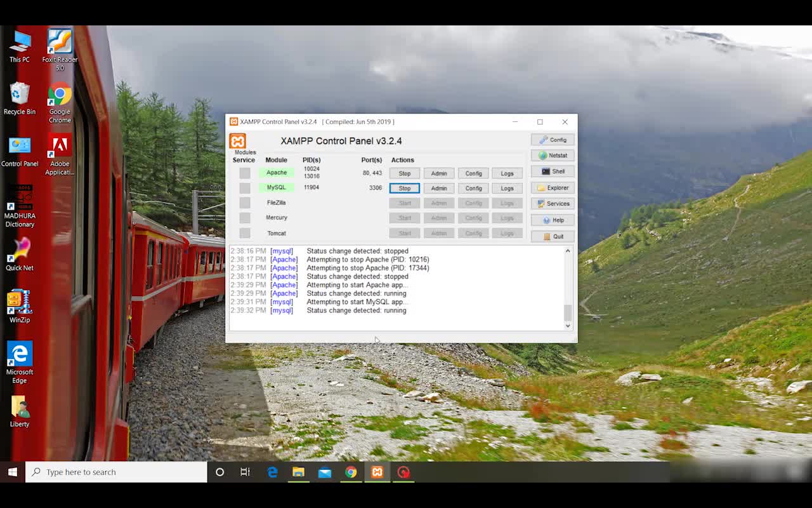
Task: Open the XAMPP Config settings button
Action: [553, 140]
